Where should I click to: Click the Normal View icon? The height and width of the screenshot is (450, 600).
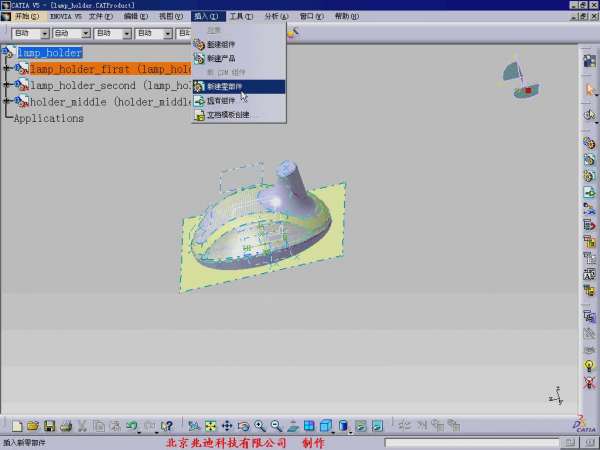293,426
